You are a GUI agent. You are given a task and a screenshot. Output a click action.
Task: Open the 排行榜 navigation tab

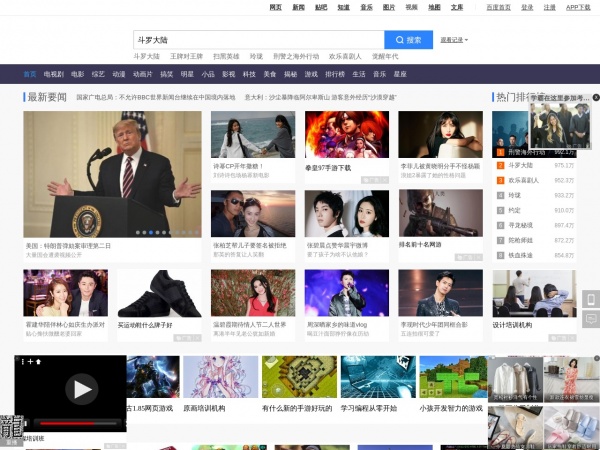335,74
